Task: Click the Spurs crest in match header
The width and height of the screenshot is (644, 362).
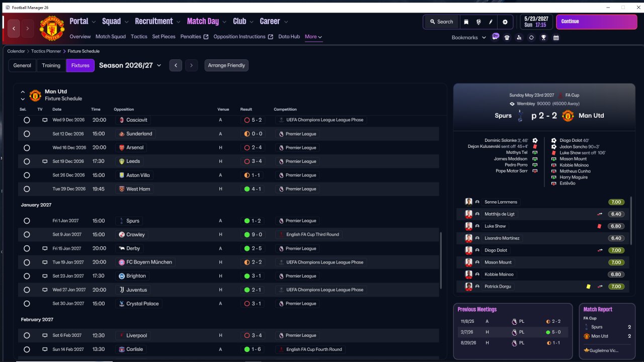Action: 520,116
